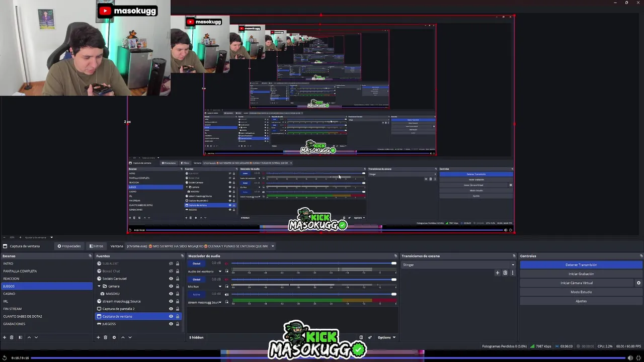
Task: Move source down arrow in Fuentes toolbar
Action: (x=130, y=337)
